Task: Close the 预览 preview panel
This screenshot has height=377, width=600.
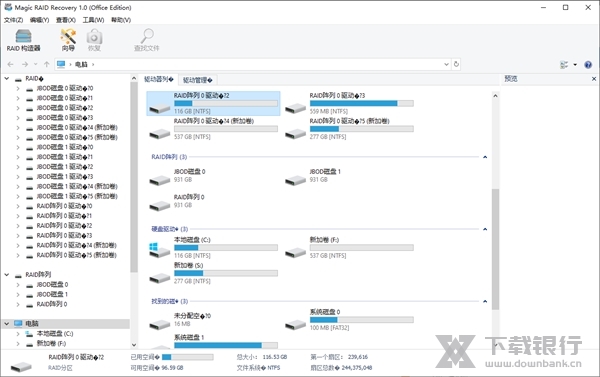Action: [x=594, y=79]
